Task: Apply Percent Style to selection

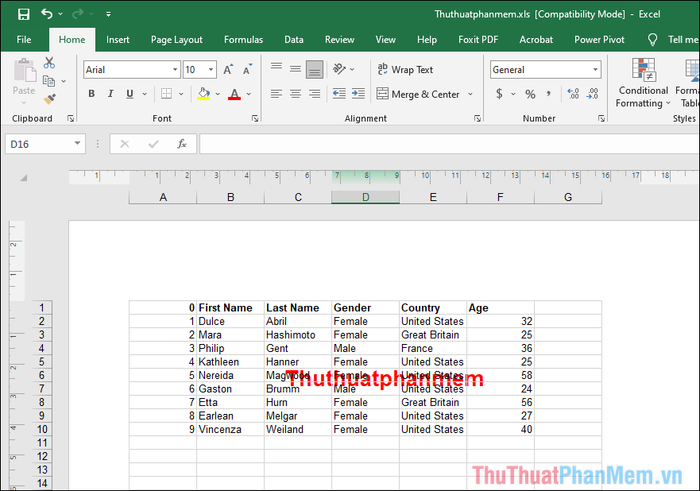Action: (530, 94)
